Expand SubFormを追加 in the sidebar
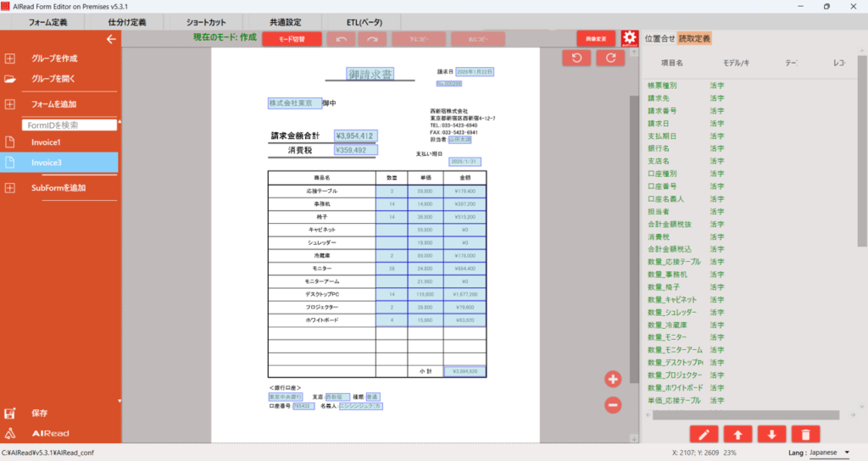The height and width of the screenshot is (461, 868). point(58,188)
